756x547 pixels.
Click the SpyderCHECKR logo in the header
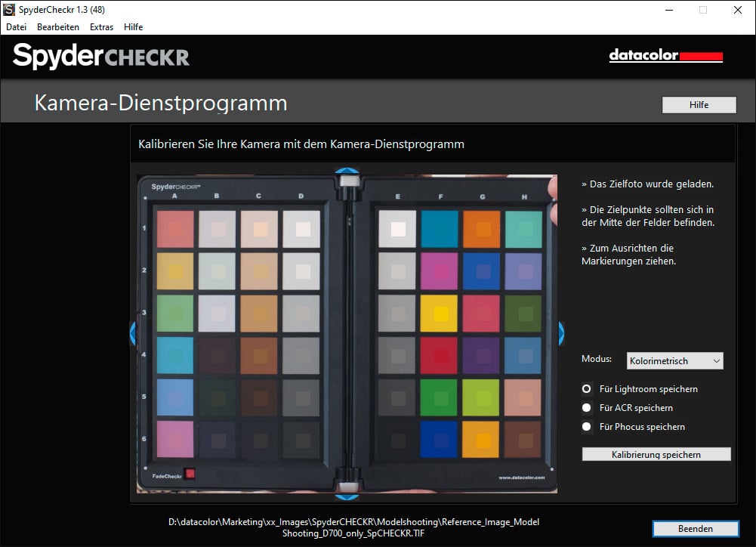click(x=100, y=57)
